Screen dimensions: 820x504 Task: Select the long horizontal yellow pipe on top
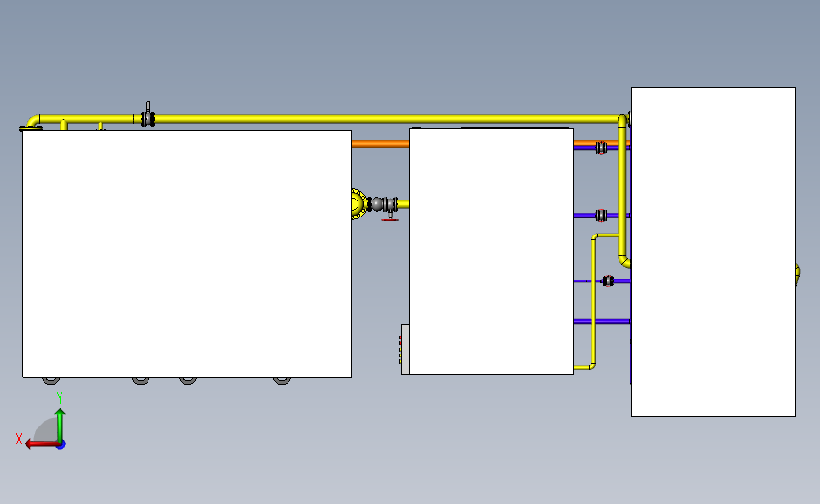pyautogui.click(x=387, y=119)
